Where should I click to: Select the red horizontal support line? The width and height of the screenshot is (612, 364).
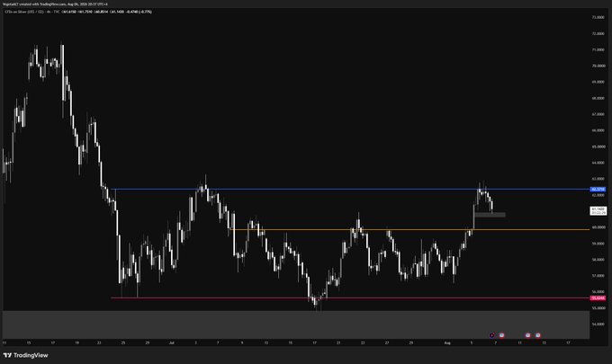[350, 298]
